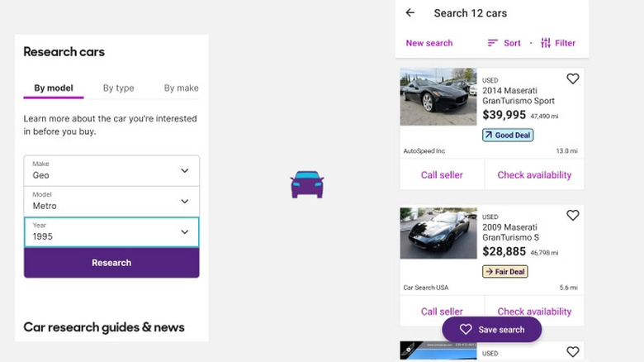Click the purple car icon in center
This screenshot has width=644, height=362.
307,184
